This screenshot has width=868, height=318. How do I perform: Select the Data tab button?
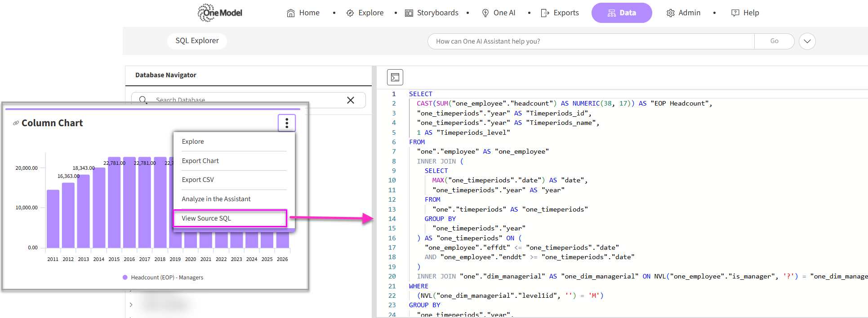622,13
